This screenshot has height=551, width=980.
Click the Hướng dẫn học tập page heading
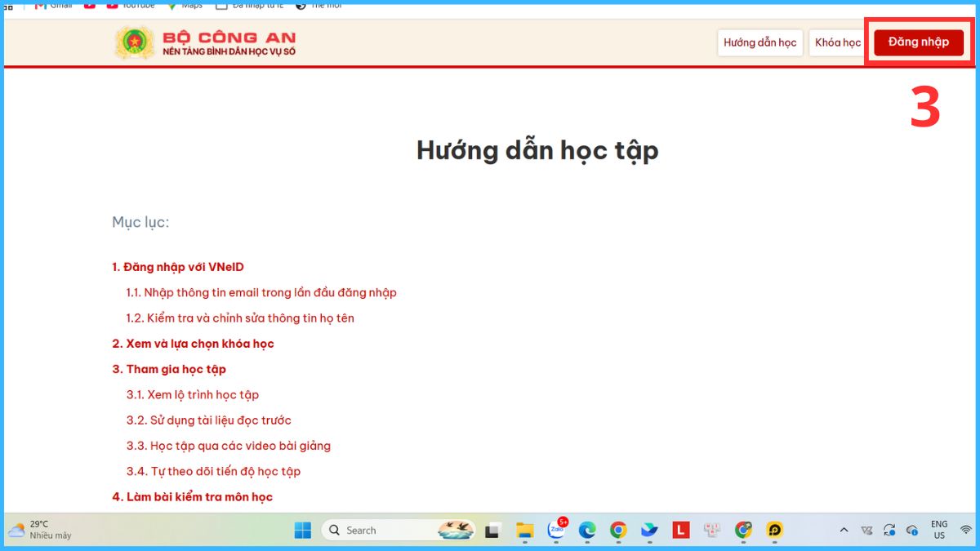tap(537, 151)
